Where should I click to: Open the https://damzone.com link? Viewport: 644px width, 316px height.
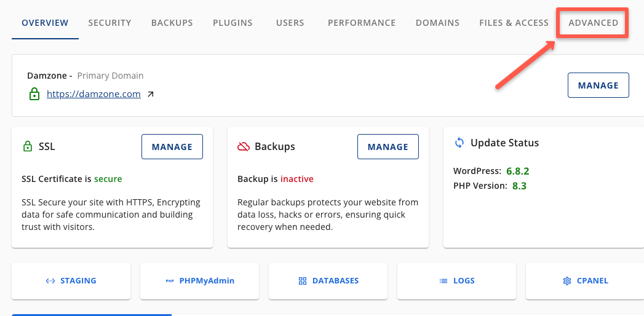(x=93, y=94)
